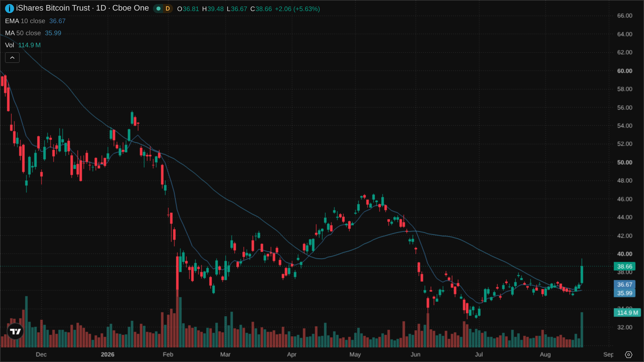644x362 pixels.
Task: Click the MA value label 35.99 on axis
Action: tap(624, 293)
